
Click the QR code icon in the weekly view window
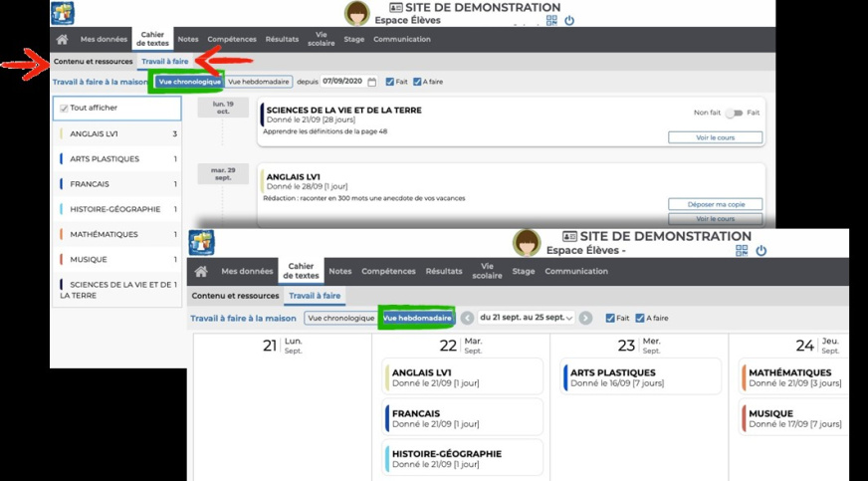click(741, 251)
